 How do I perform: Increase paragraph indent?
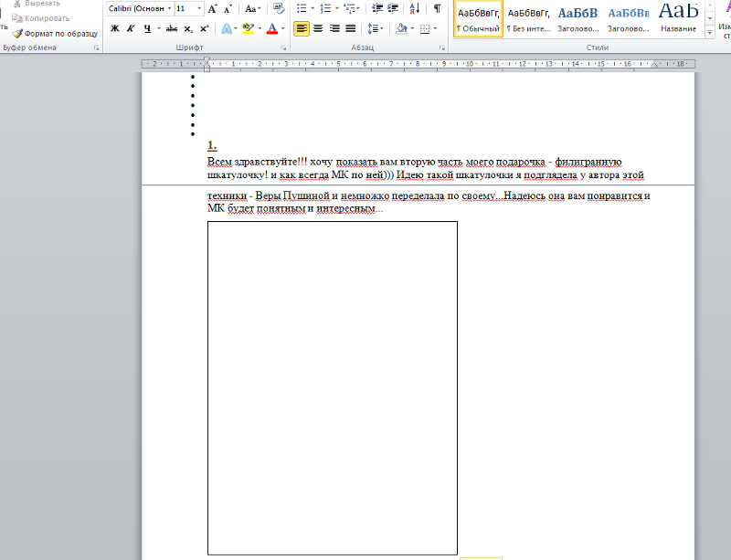(x=393, y=8)
